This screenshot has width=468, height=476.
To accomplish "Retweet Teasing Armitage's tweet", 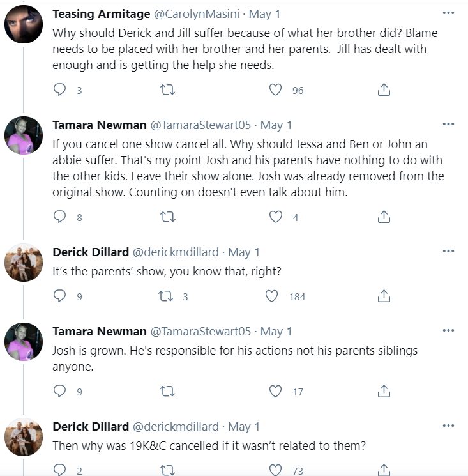I will [x=167, y=90].
